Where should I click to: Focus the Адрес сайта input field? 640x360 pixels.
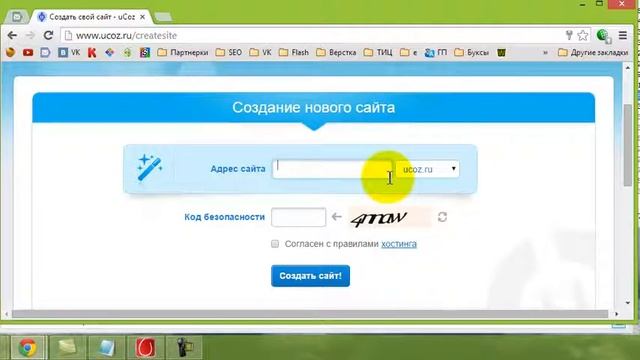tap(332, 169)
